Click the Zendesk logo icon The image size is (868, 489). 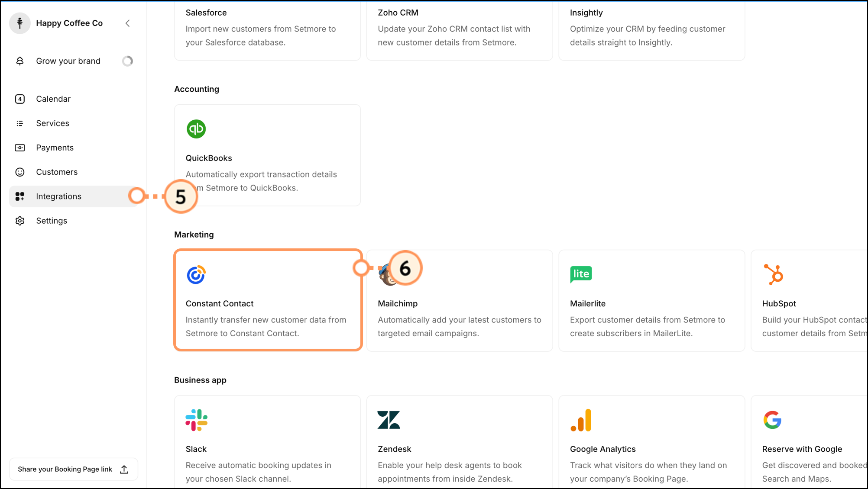pyautogui.click(x=389, y=420)
